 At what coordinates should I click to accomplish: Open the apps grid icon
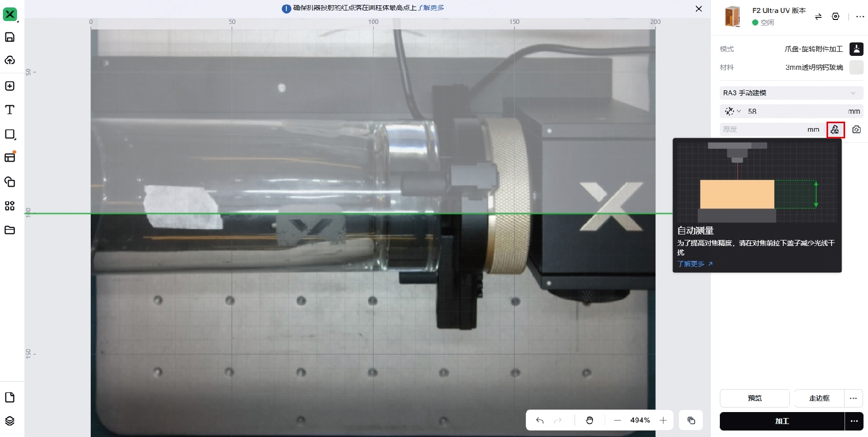pyautogui.click(x=10, y=206)
